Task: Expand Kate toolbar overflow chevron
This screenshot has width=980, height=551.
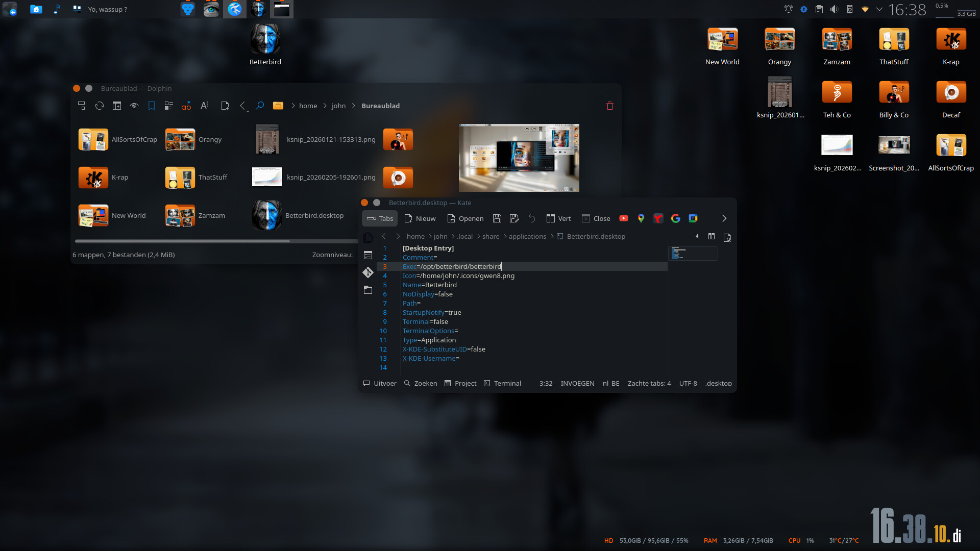Action: coord(724,218)
